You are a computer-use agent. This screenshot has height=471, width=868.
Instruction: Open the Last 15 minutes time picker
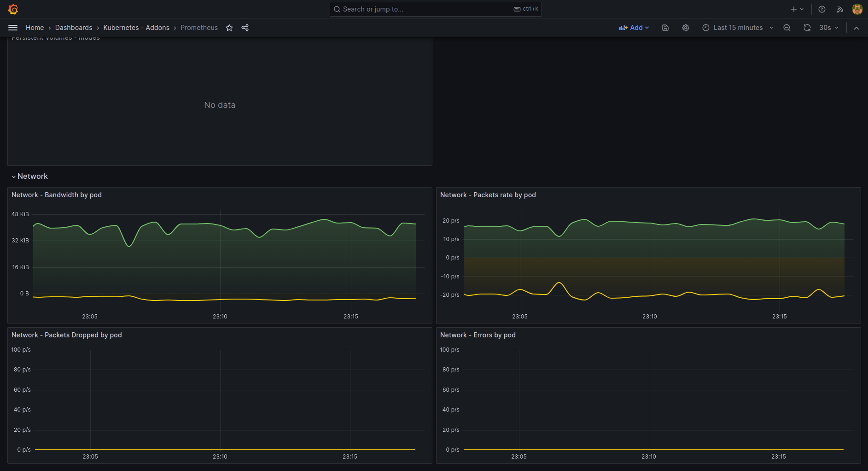coord(738,28)
